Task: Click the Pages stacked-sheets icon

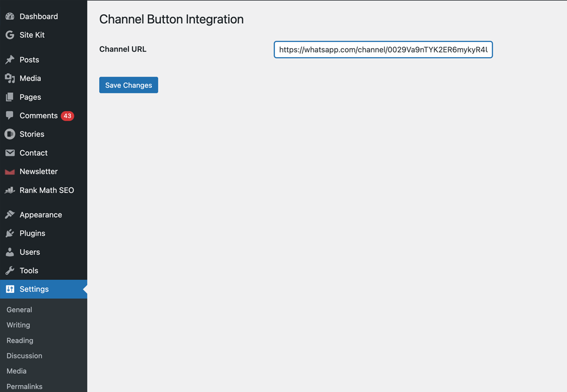Action: pyautogui.click(x=10, y=97)
